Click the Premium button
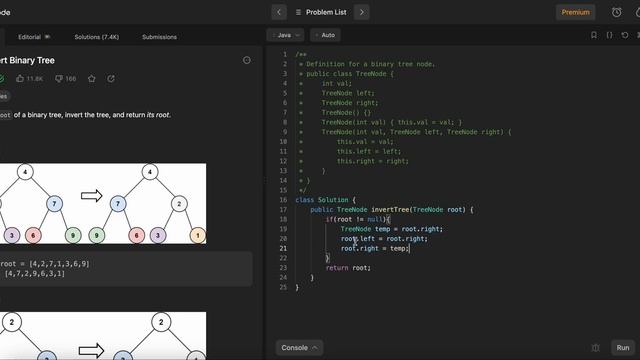640x360 pixels. [576, 12]
